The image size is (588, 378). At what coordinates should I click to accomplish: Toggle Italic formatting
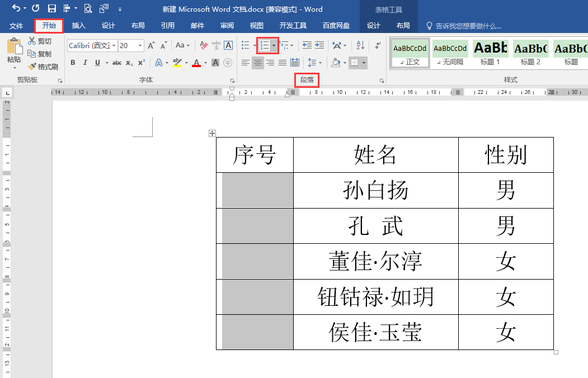coord(85,63)
